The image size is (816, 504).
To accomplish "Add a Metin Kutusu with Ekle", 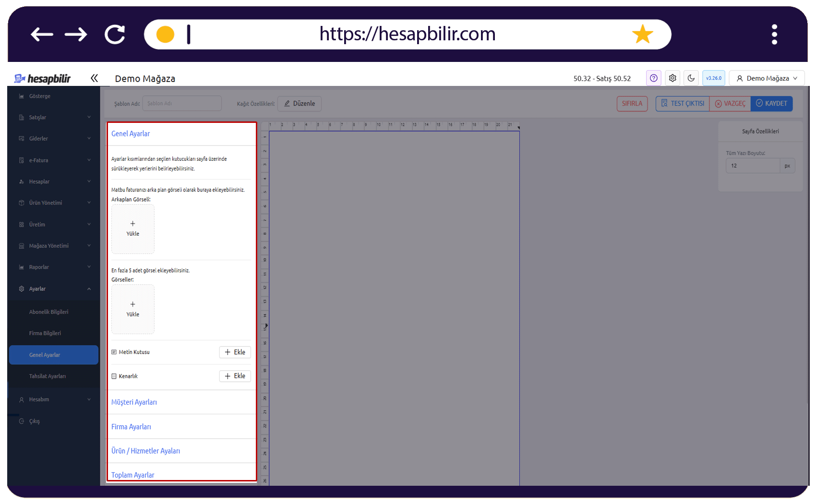I will [235, 352].
